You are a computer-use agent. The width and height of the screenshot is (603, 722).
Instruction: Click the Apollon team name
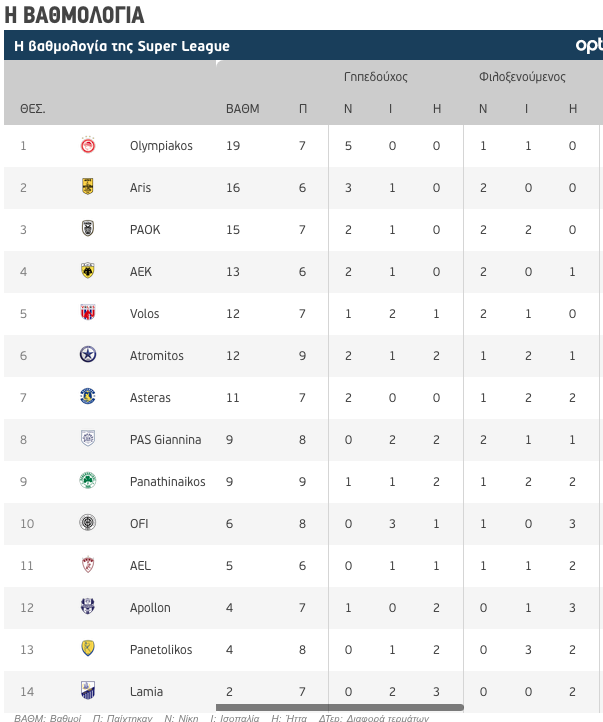150,608
